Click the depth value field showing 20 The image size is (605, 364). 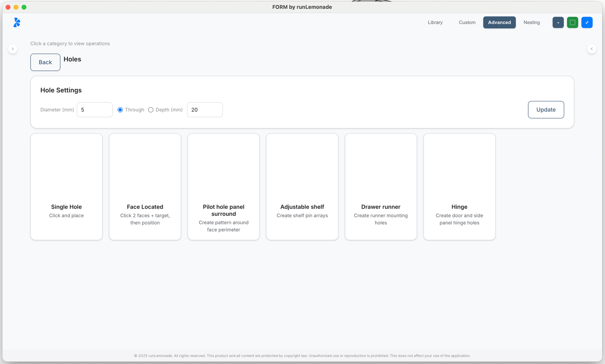pyautogui.click(x=204, y=110)
